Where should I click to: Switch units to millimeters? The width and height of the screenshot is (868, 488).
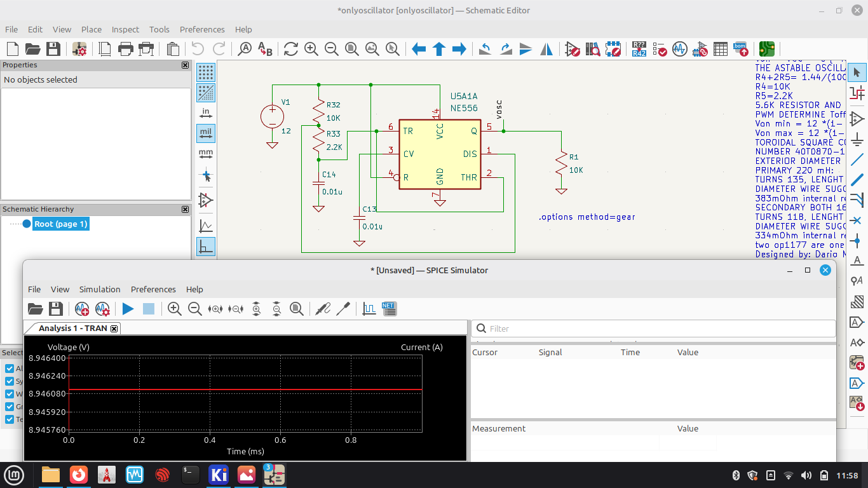206,154
